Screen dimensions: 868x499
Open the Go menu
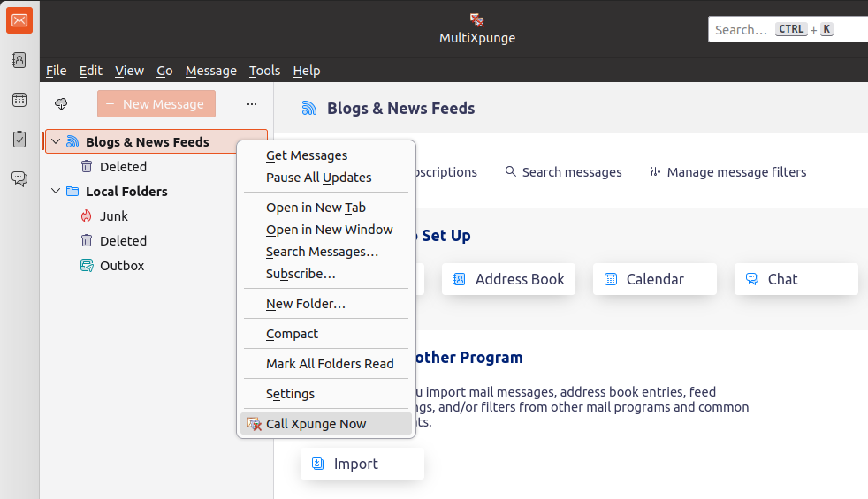point(164,71)
